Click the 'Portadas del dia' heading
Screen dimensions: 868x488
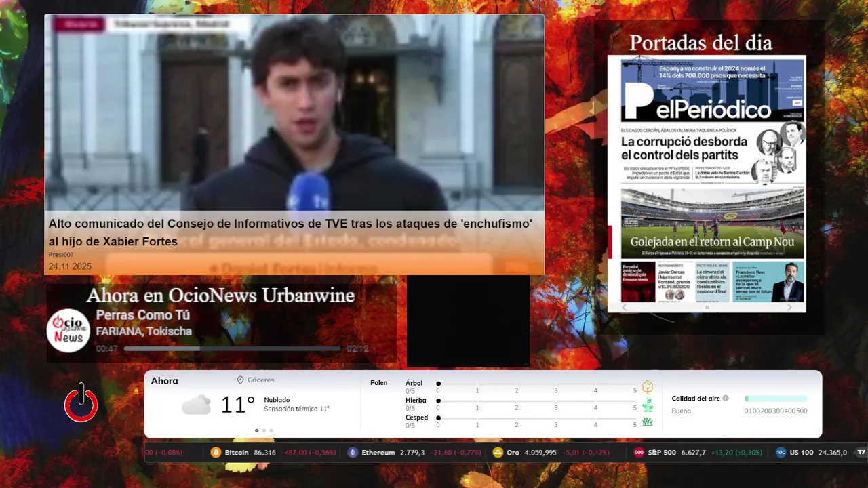click(701, 43)
